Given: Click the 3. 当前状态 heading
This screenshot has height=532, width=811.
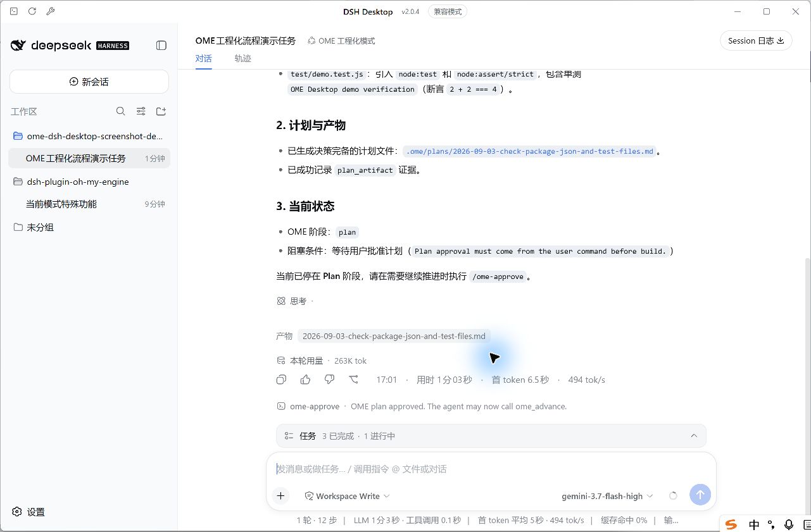Looking at the screenshot, I should (305, 206).
